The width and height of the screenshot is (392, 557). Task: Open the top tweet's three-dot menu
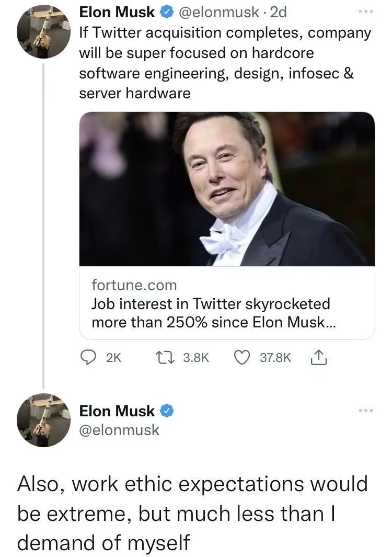click(x=368, y=12)
